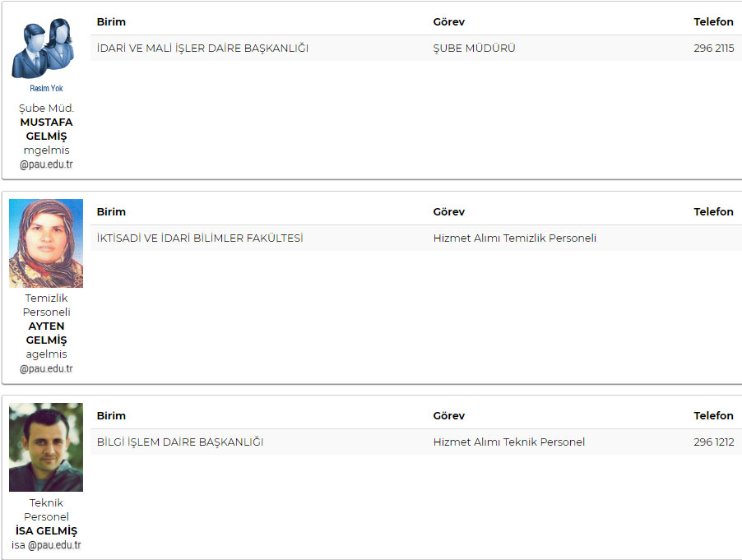Open Ayten Gelmiş's profile photo
This screenshot has width=742, height=560.
(46, 243)
